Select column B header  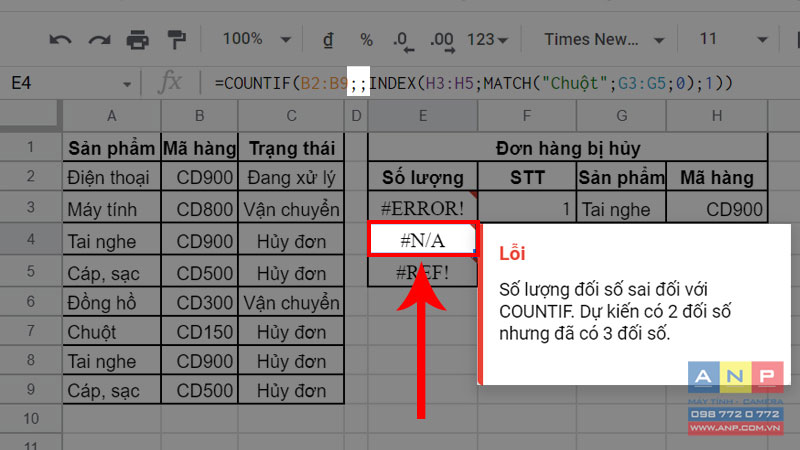199,116
